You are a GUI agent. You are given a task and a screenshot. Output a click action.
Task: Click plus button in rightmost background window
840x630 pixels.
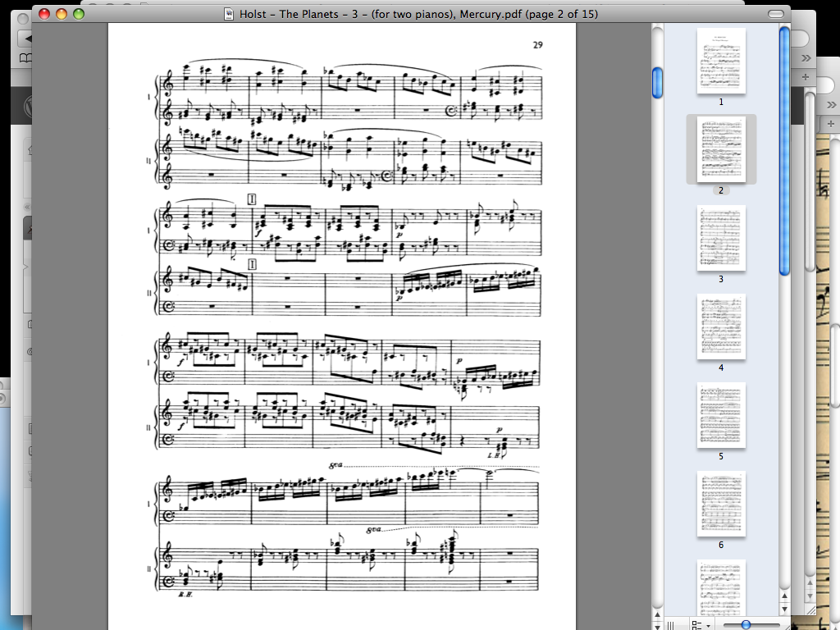click(x=831, y=124)
